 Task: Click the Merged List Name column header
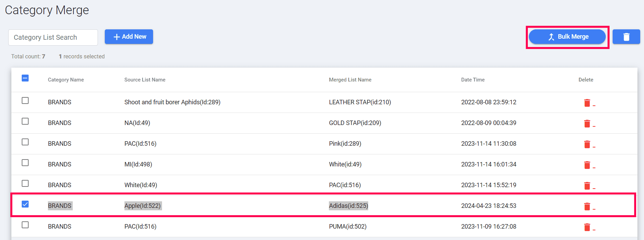coord(350,80)
